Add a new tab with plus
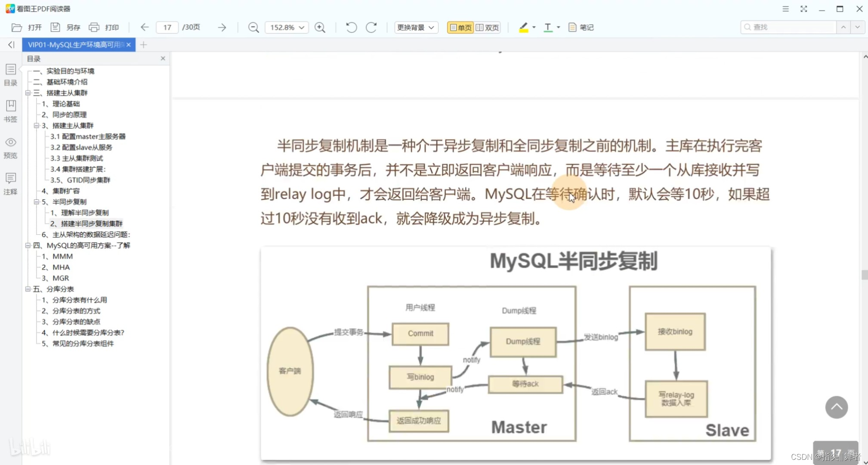Image resolution: width=868 pixels, height=465 pixels. tap(144, 45)
